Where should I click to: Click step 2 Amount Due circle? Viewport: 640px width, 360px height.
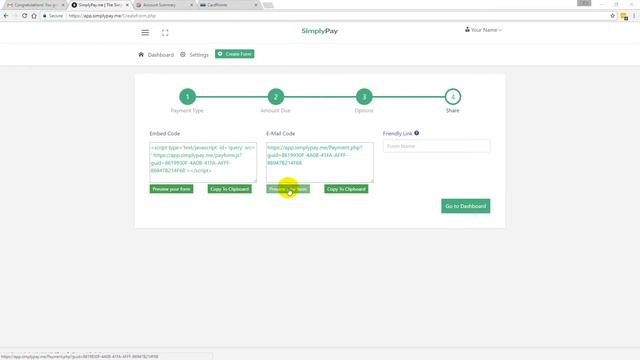276,97
